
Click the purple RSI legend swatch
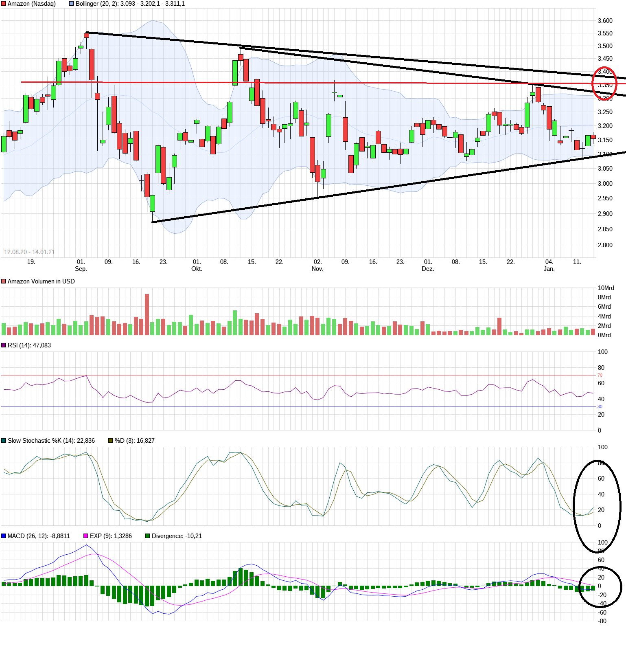tap(4, 345)
